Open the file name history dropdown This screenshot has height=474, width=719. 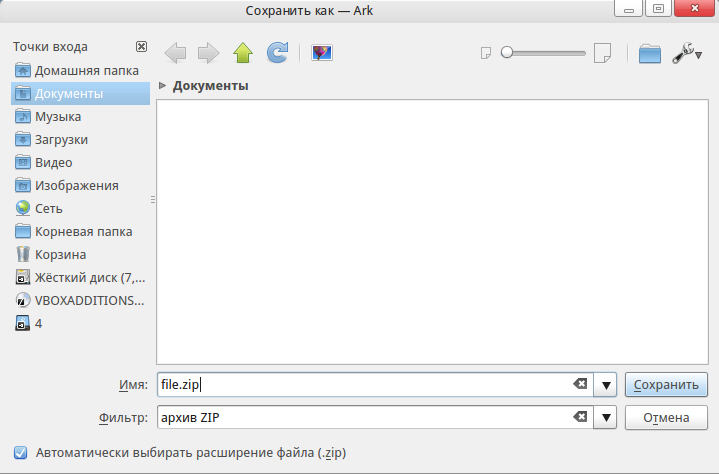coord(606,385)
